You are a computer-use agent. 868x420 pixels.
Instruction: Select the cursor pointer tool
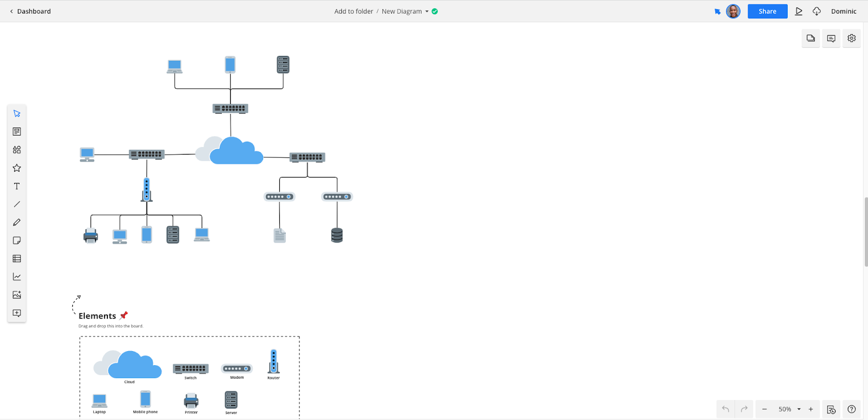tap(17, 113)
